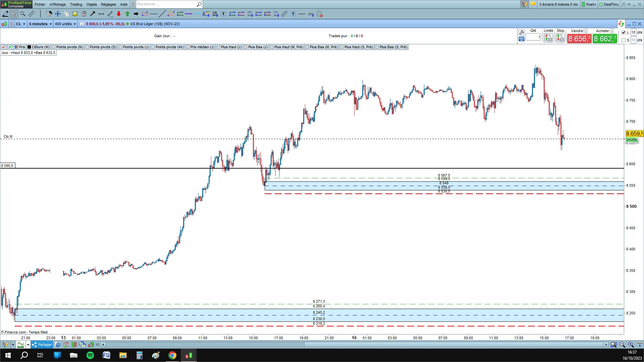
Task: Select the ellipse drawing tool
Action: point(171,14)
